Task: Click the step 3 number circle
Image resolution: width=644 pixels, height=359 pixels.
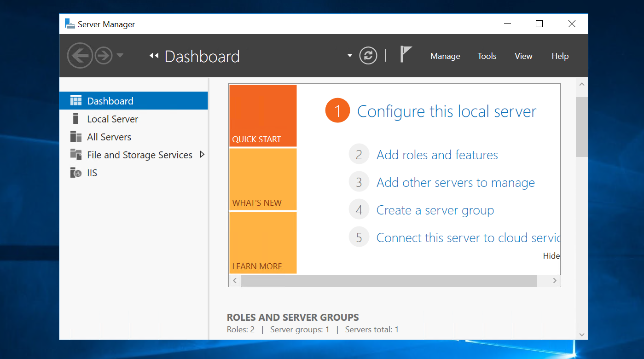Action: [359, 182]
